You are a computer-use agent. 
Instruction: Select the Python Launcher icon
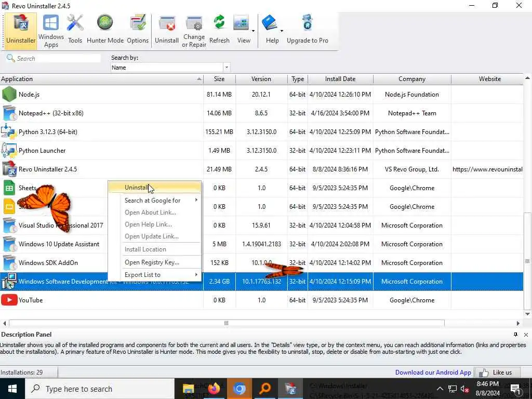click(x=9, y=150)
